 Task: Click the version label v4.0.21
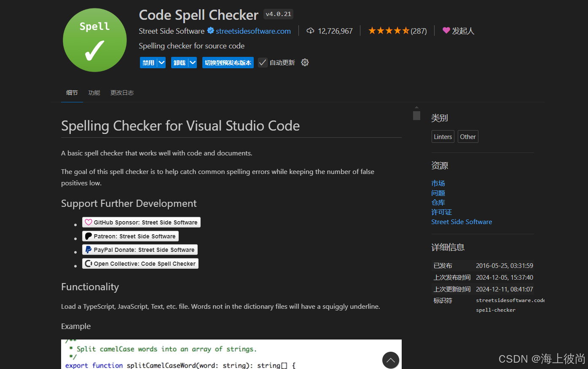click(x=278, y=14)
